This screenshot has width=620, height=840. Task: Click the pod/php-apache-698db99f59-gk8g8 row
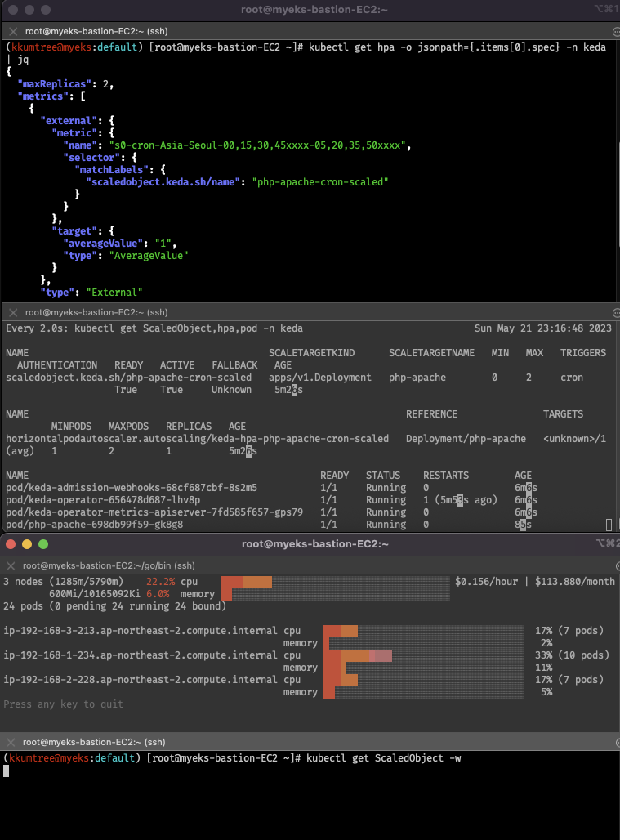click(x=269, y=525)
